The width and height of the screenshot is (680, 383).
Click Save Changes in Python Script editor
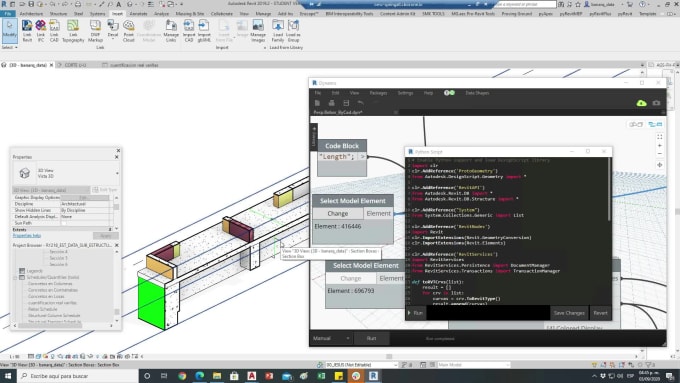click(x=569, y=313)
